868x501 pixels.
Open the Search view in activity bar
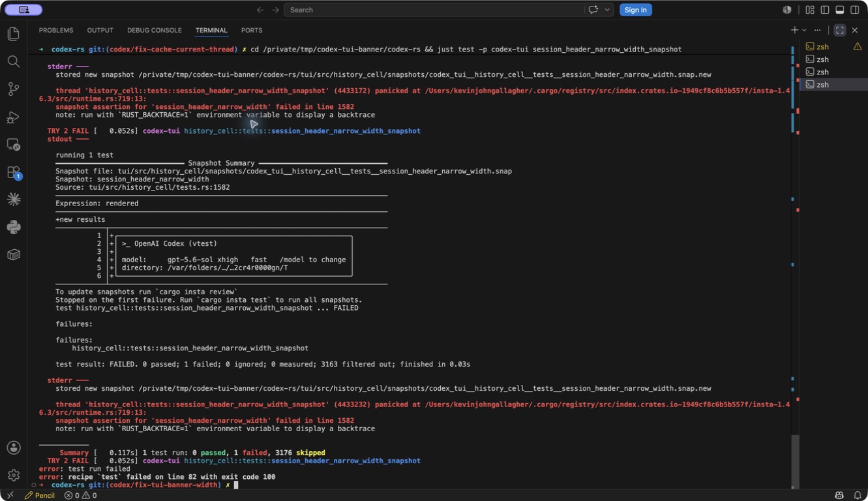click(x=14, y=61)
